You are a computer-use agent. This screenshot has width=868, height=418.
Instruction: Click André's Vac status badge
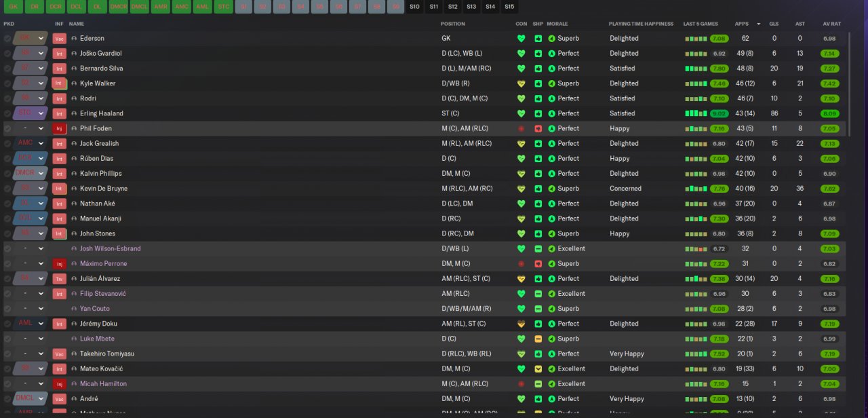(x=60, y=398)
